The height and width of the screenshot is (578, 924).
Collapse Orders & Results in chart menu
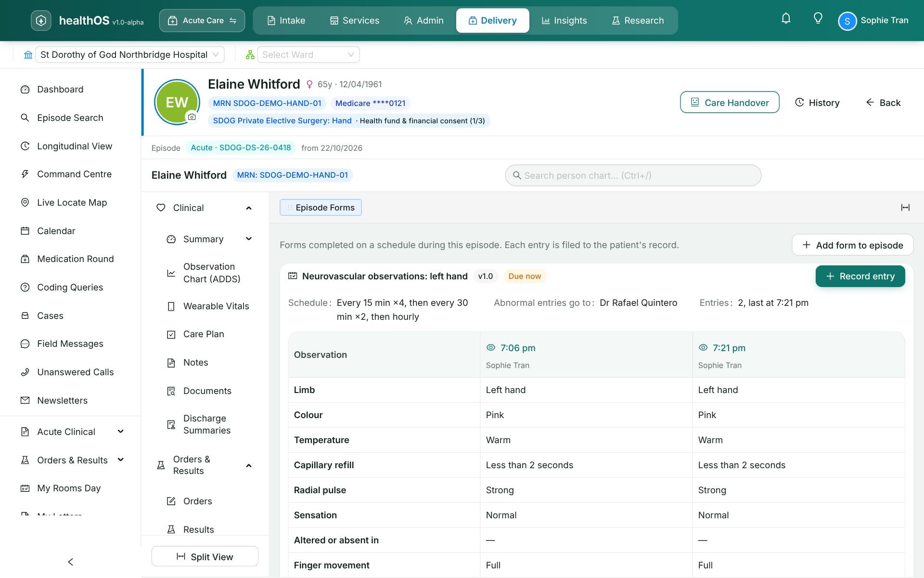249,465
